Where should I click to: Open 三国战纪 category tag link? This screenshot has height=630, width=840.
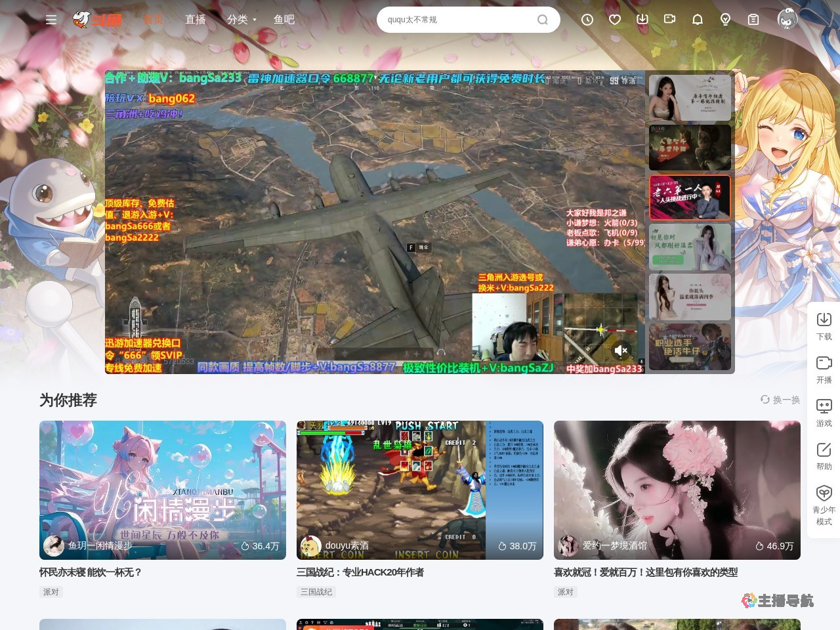pos(316,592)
